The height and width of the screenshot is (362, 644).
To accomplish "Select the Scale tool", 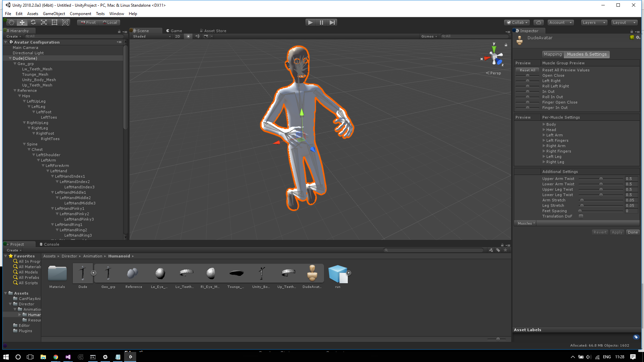I will [x=44, y=22].
